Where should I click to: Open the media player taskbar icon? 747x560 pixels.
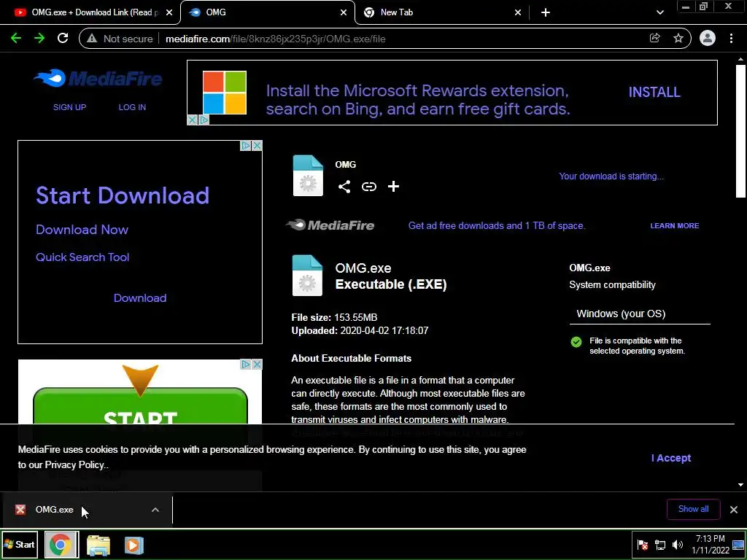coord(134,545)
